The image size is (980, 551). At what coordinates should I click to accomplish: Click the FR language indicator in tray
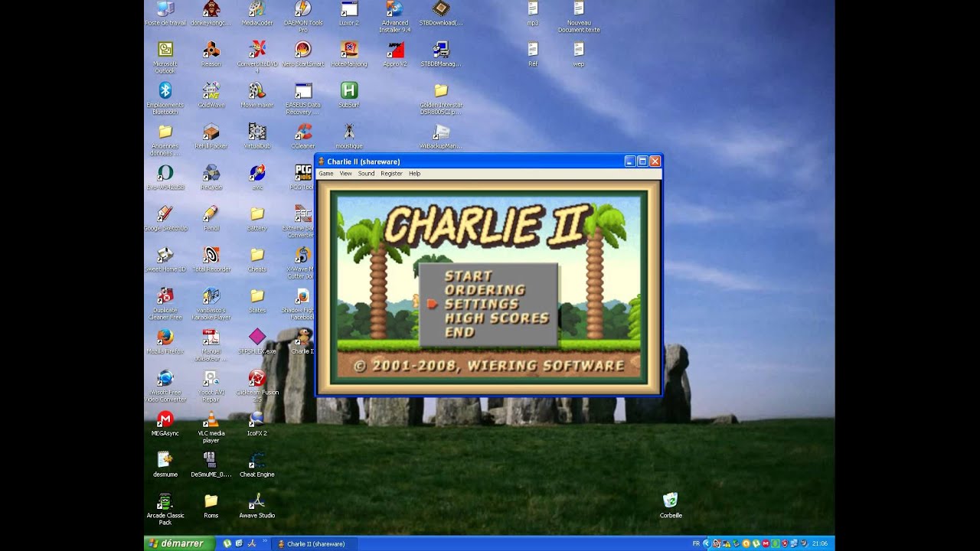pos(696,543)
